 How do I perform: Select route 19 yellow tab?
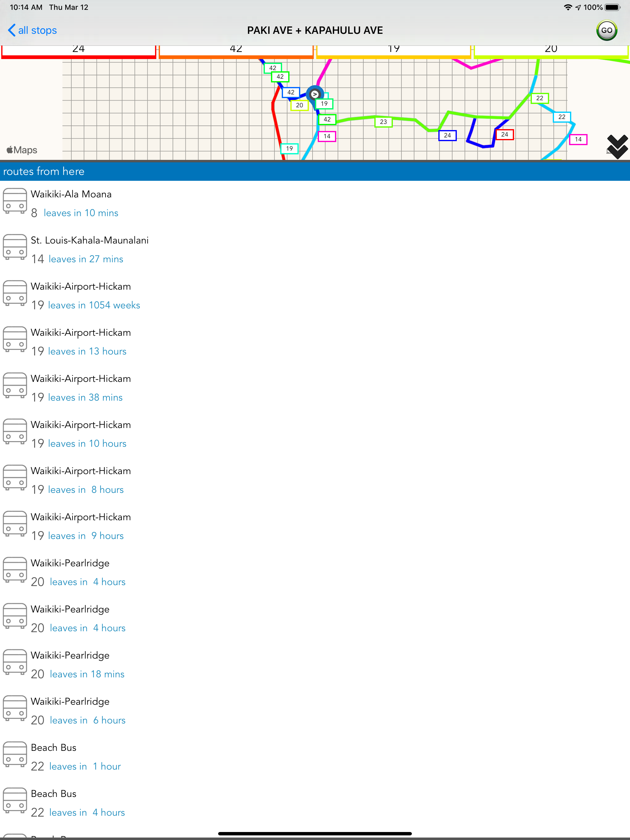click(x=394, y=51)
